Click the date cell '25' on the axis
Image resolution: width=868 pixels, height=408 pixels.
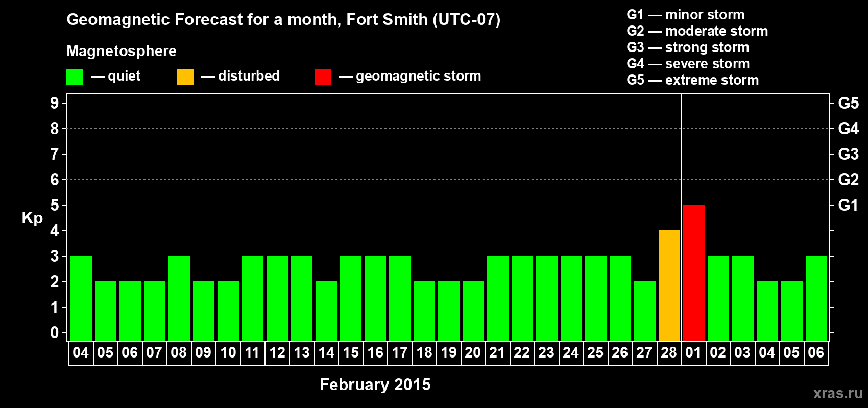click(x=595, y=353)
